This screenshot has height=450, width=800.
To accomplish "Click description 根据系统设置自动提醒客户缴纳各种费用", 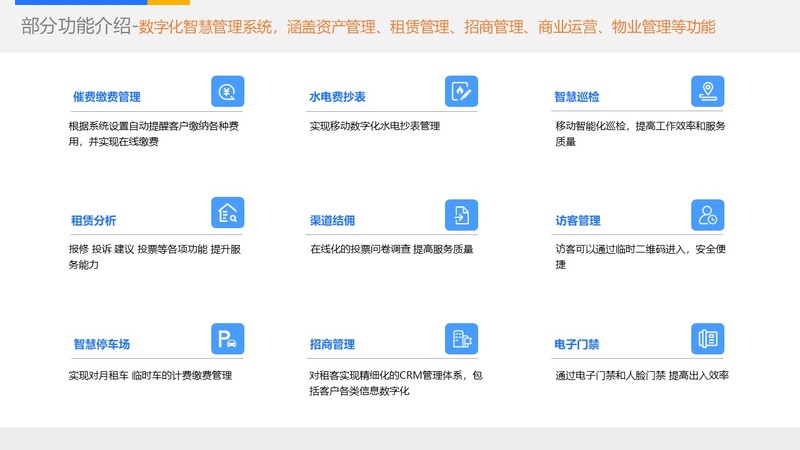I will (x=154, y=134).
